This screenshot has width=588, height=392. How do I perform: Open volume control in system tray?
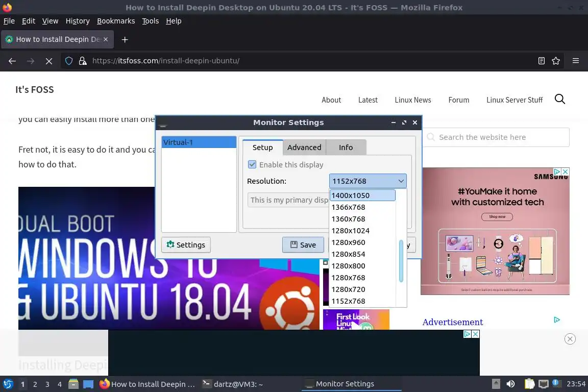(x=510, y=384)
